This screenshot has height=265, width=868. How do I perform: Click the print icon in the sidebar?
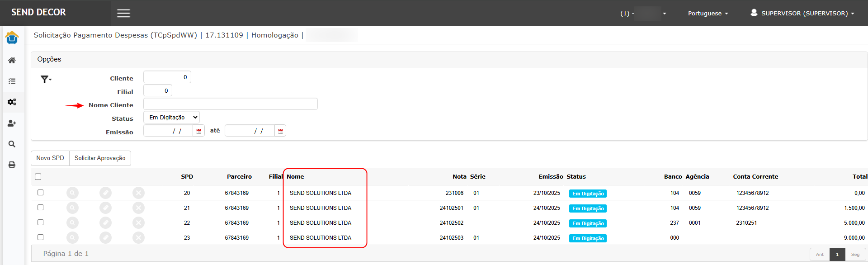point(12,165)
